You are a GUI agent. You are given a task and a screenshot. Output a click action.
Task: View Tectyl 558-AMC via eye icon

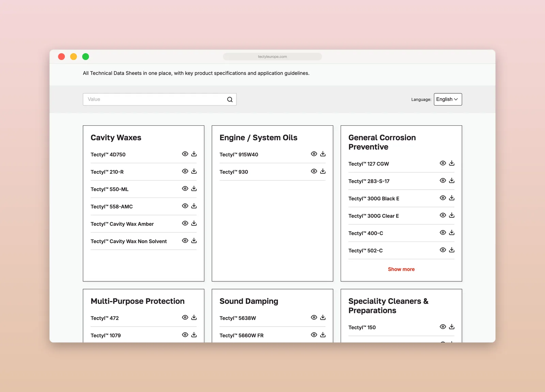185,206
